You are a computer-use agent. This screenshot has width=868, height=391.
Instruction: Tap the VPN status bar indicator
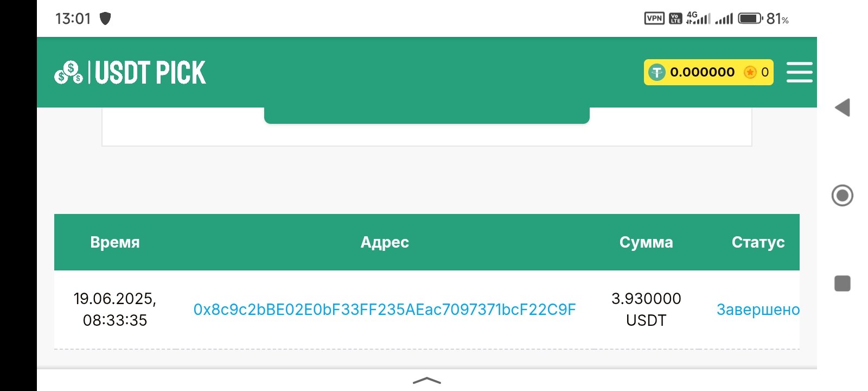point(654,18)
